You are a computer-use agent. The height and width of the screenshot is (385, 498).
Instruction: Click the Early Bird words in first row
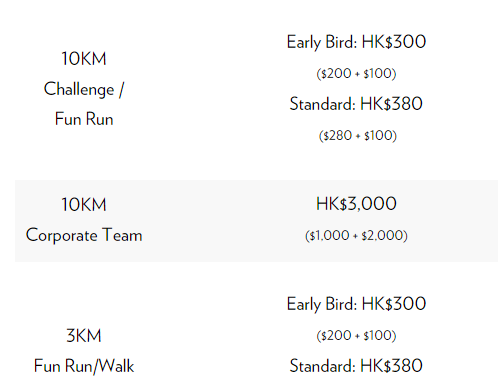[320, 42]
